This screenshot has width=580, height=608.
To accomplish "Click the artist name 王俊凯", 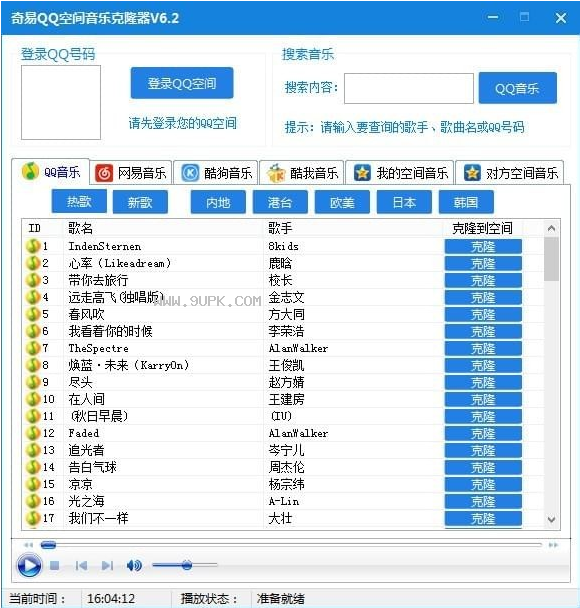I will (x=287, y=365).
